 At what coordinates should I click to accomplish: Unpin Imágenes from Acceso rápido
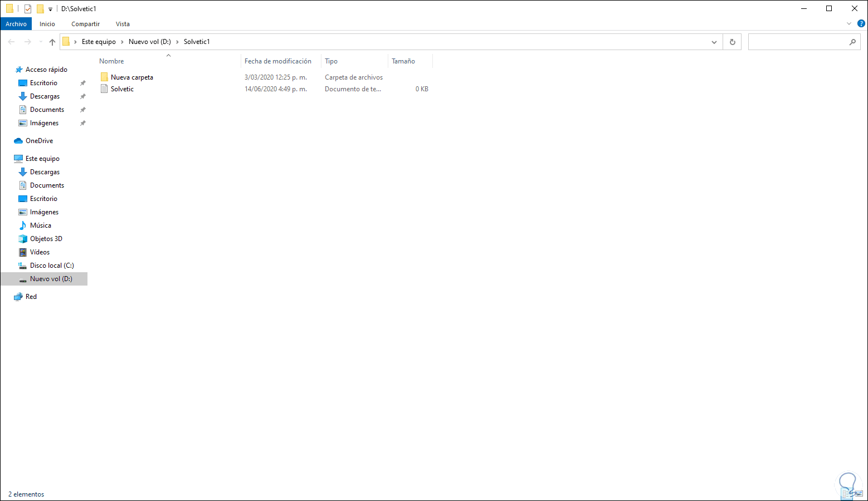coord(82,122)
